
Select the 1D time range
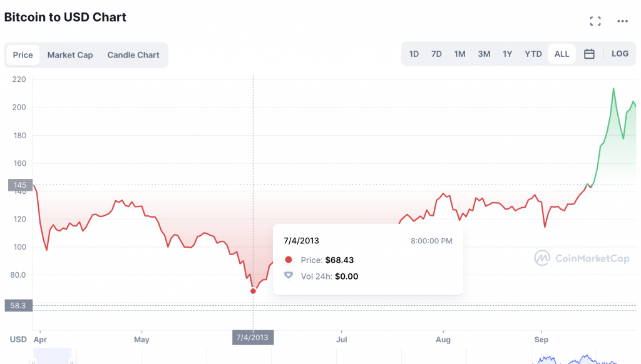click(x=414, y=54)
